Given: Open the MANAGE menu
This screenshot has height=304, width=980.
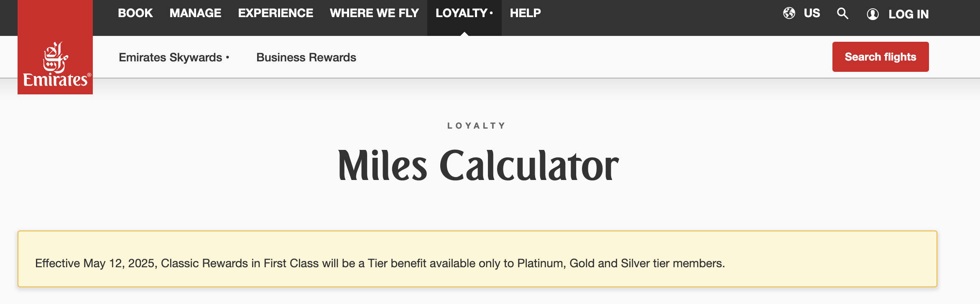Looking at the screenshot, I should (195, 13).
